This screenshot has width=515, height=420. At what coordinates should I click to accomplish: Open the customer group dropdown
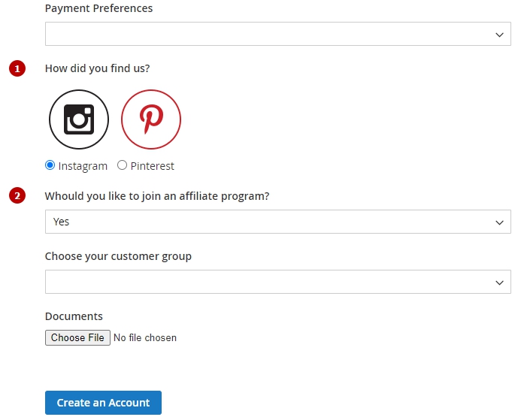(x=278, y=282)
